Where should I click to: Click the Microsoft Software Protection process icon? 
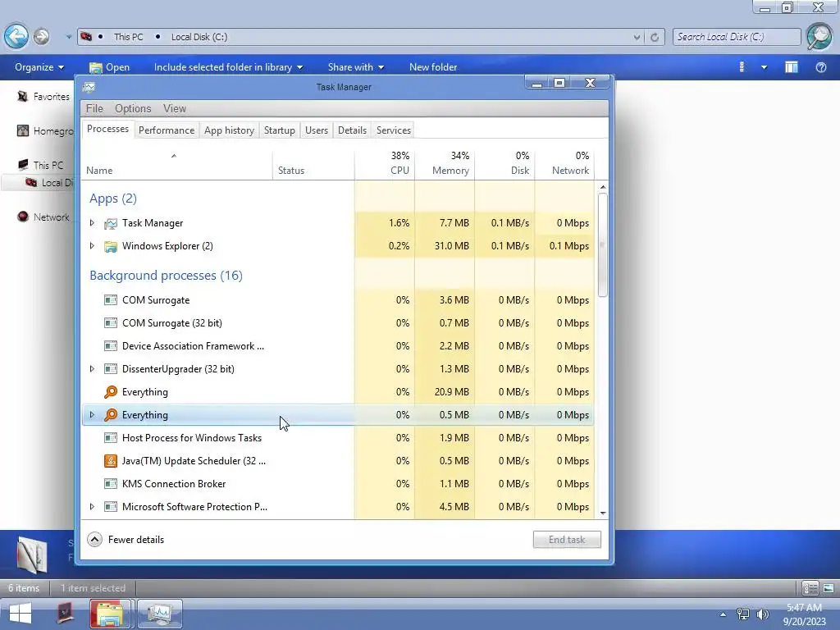(x=111, y=507)
